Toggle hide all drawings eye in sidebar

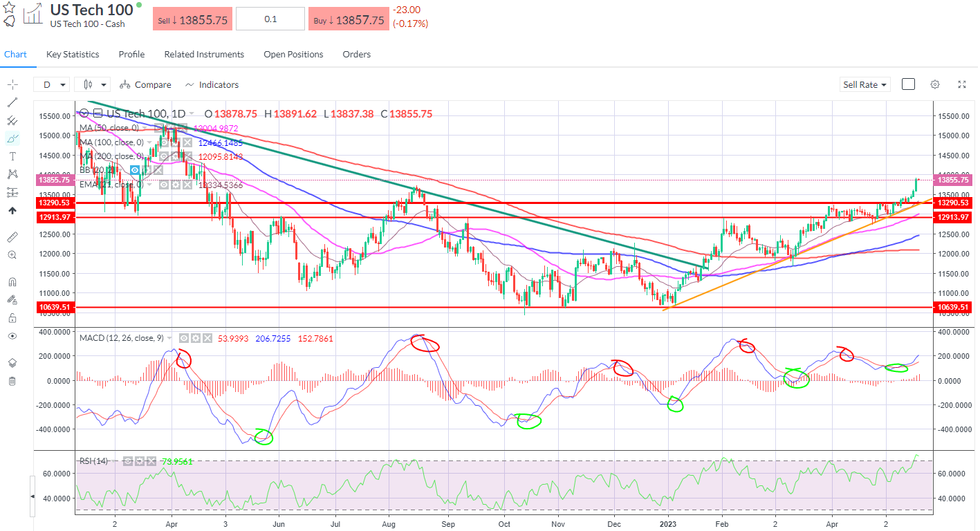[x=12, y=336]
